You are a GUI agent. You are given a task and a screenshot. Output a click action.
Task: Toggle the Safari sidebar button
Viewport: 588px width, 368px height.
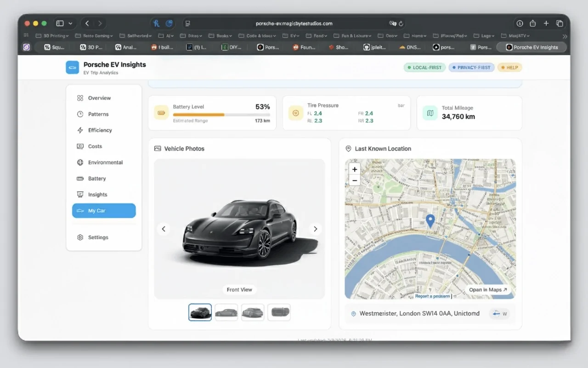[60, 23]
